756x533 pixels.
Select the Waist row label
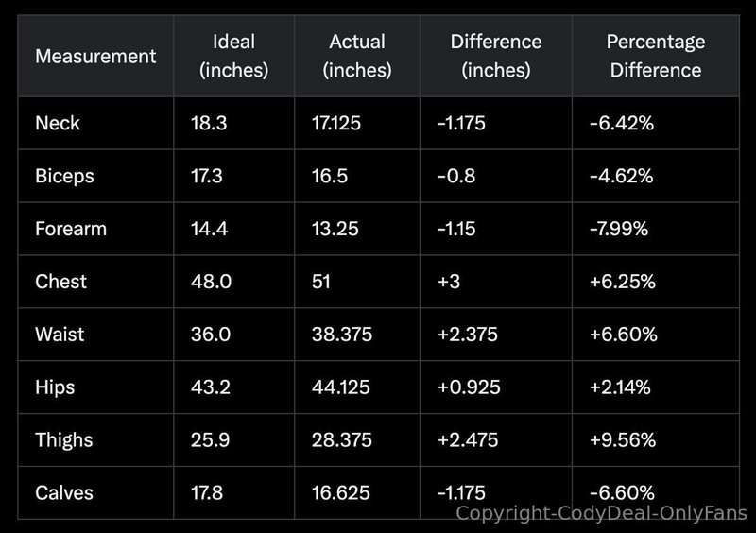click(x=60, y=335)
